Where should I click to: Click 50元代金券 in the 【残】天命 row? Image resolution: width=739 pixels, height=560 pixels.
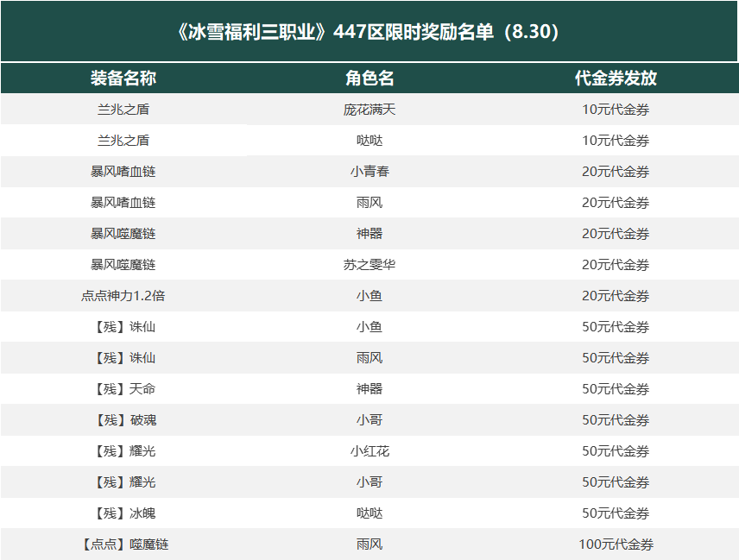(x=616, y=389)
